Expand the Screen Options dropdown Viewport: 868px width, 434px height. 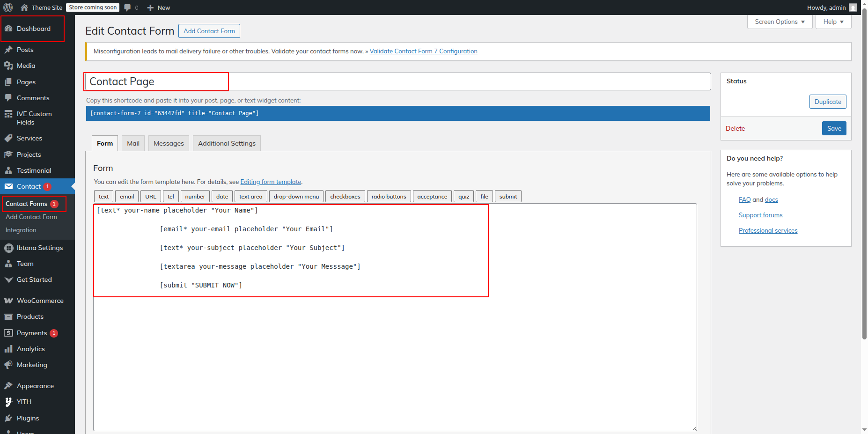coord(780,22)
